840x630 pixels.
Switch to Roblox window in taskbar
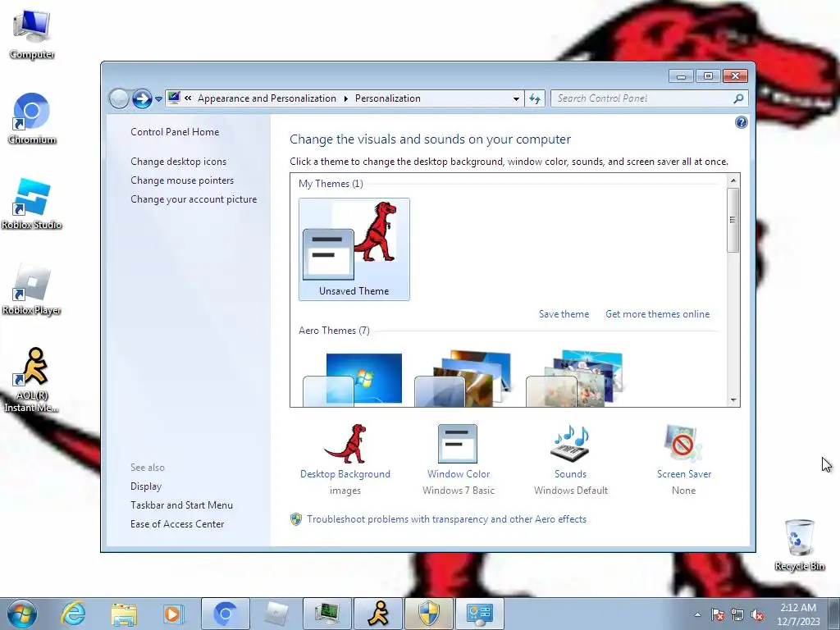276,614
